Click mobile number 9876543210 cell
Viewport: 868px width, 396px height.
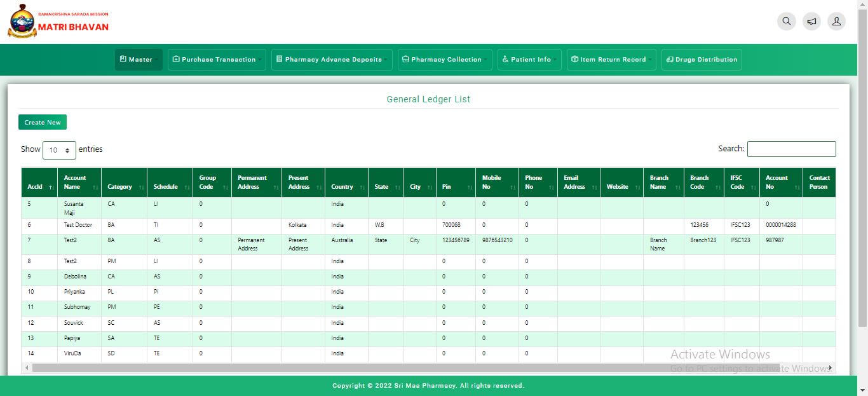point(497,244)
